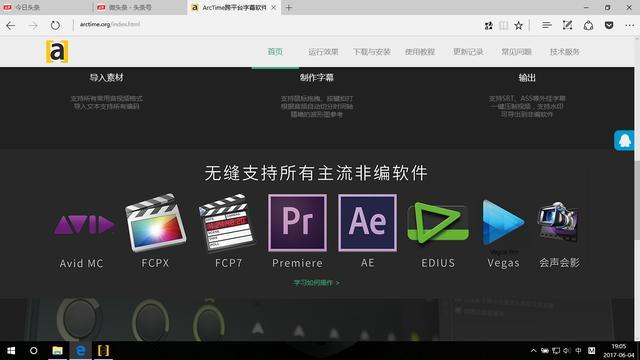The width and height of the screenshot is (640, 360).
Task: Click the 导入素材 heading
Action: pyautogui.click(x=107, y=78)
